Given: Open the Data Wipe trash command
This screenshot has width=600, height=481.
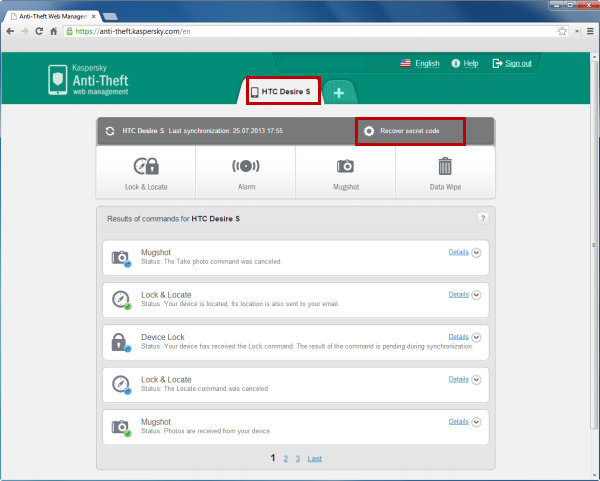Looking at the screenshot, I should click(445, 173).
